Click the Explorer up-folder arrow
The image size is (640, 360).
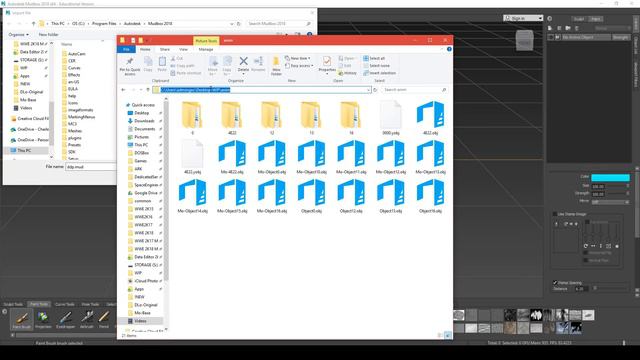coord(148,90)
